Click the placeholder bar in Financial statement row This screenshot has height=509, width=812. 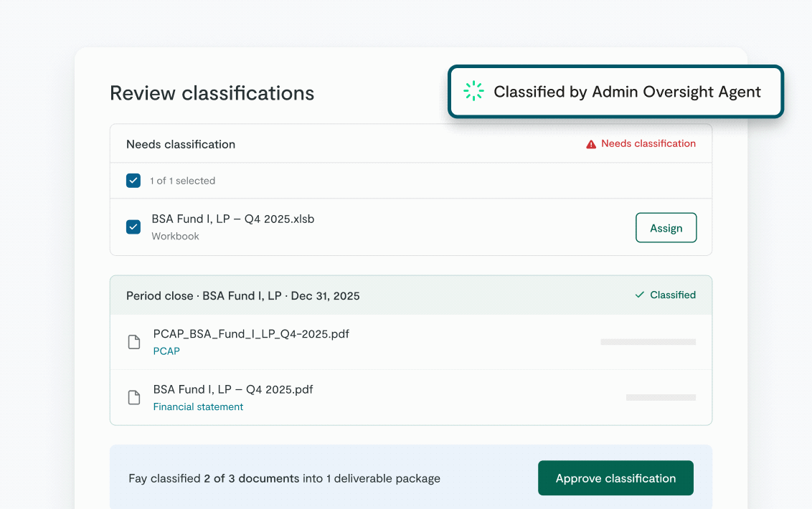pyautogui.click(x=661, y=397)
